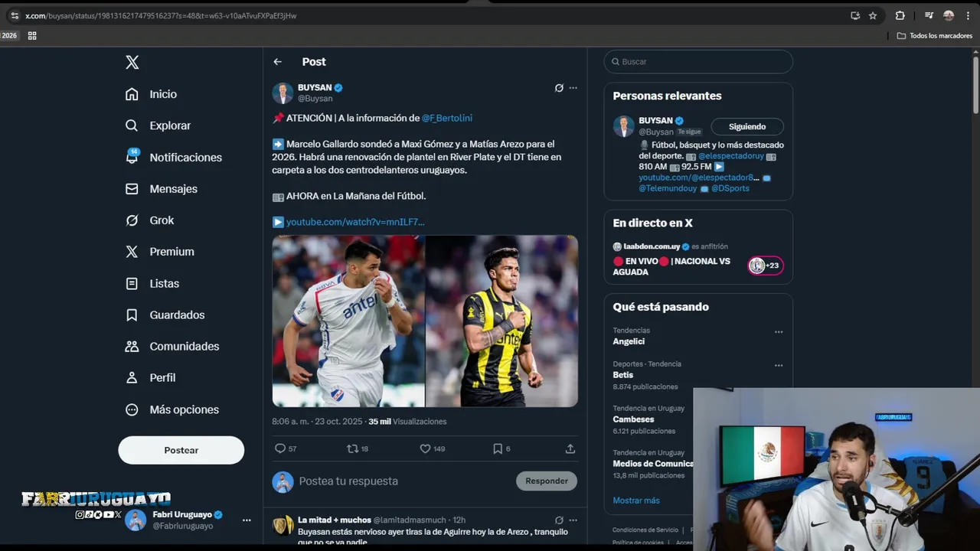Click the apps grid icon in bookmarks bar
The height and width of the screenshot is (551, 980).
click(32, 35)
